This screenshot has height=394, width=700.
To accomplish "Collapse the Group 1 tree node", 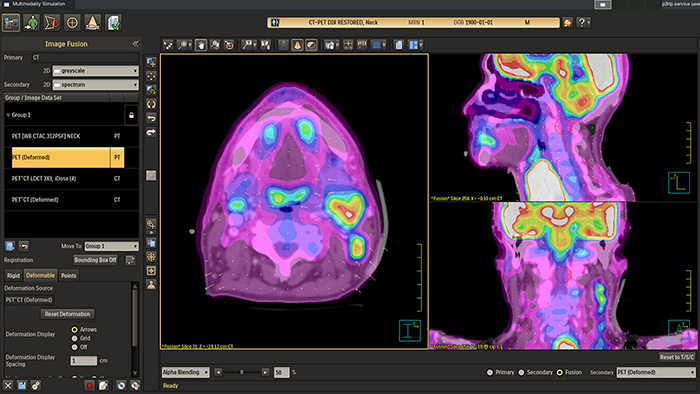I will pos(8,115).
